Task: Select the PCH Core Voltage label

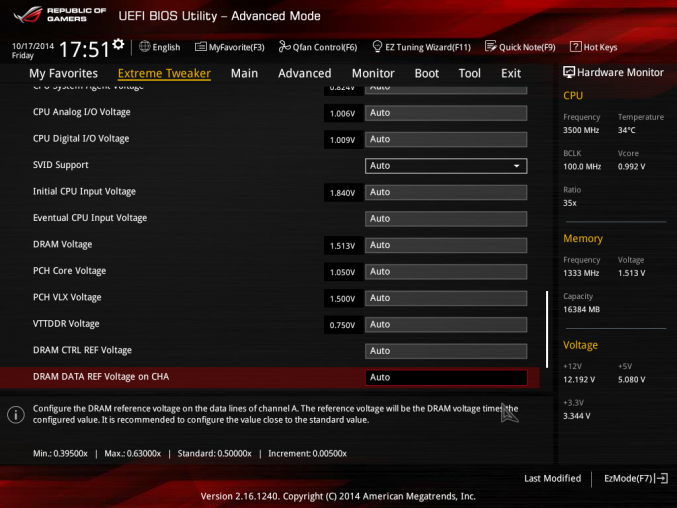Action: (70, 271)
